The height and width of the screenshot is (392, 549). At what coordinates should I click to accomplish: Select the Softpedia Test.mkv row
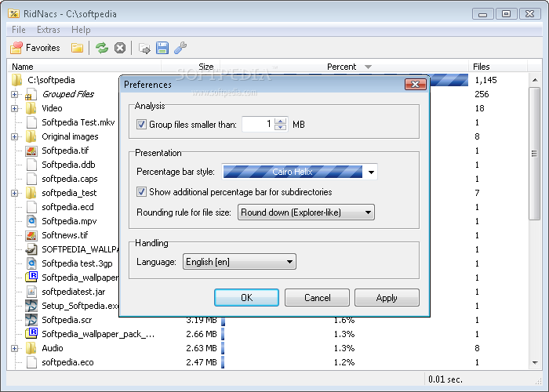pyautogui.click(x=78, y=122)
